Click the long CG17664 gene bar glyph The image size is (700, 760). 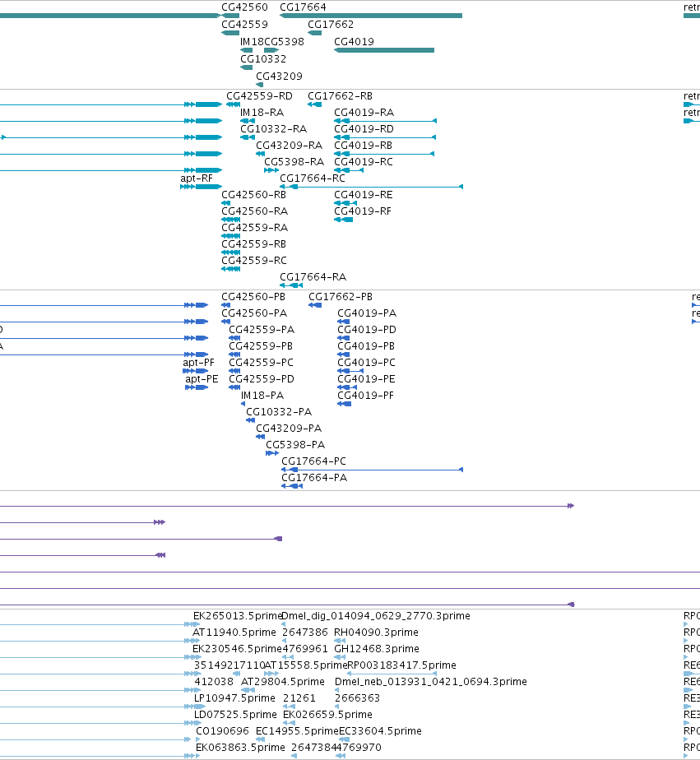(371, 16)
